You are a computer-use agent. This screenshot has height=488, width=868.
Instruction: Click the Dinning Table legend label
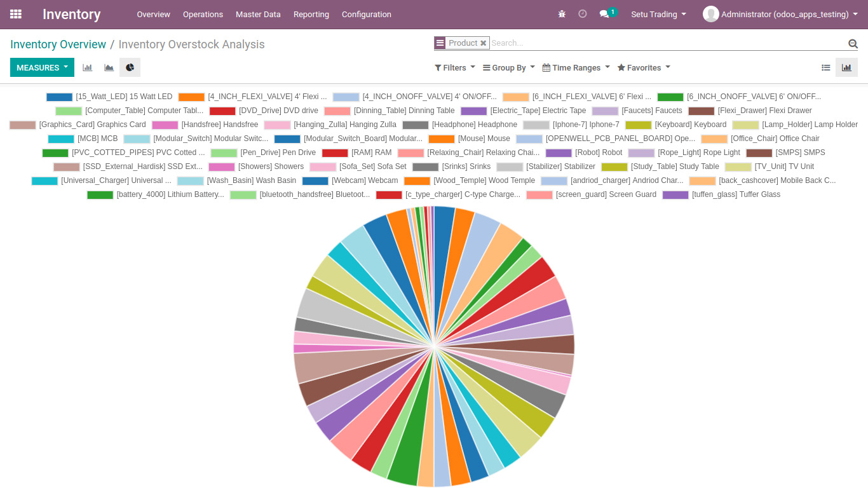[x=404, y=111]
